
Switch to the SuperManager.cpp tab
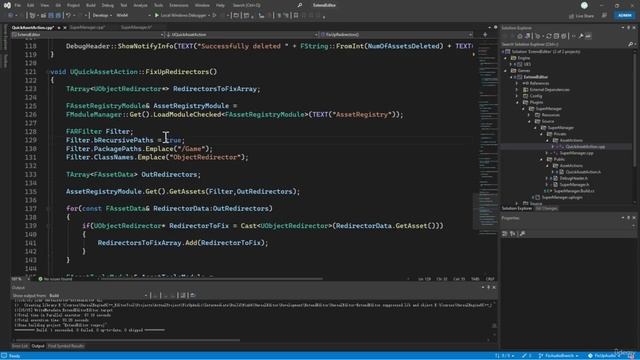(88, 27)
